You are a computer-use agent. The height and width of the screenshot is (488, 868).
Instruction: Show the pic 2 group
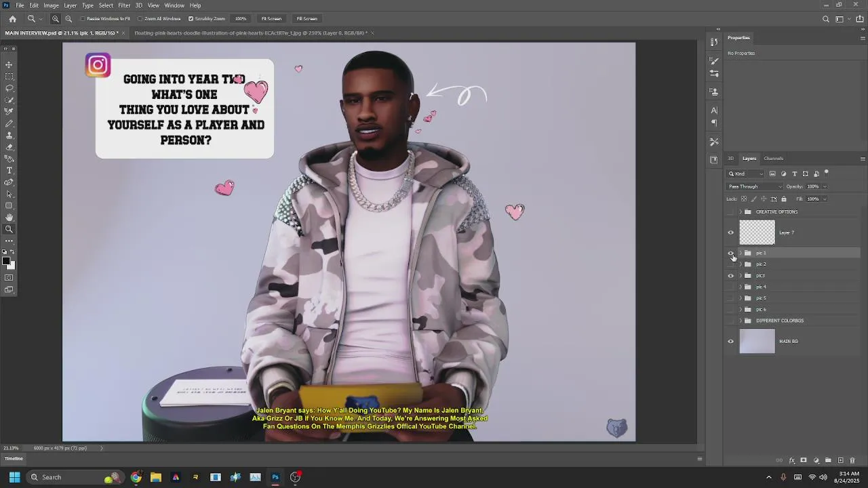tap(730, 264)
